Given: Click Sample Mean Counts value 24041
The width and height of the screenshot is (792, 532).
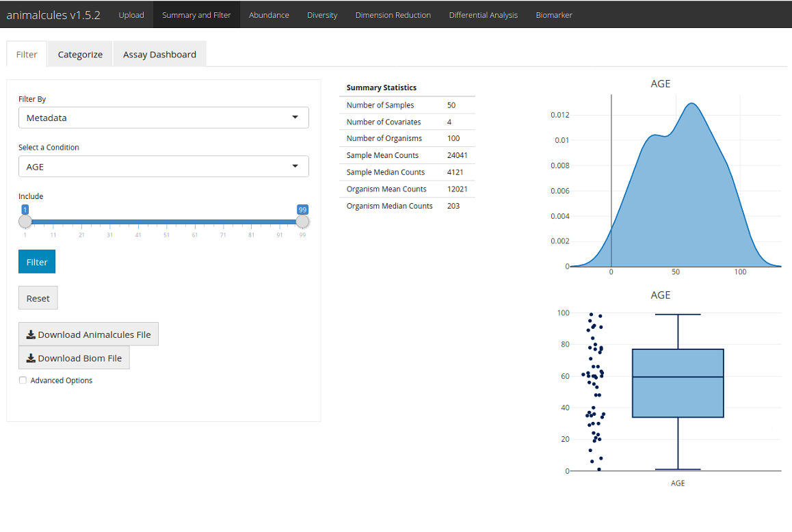Looking at the screenshot, I should pos(457,155).
